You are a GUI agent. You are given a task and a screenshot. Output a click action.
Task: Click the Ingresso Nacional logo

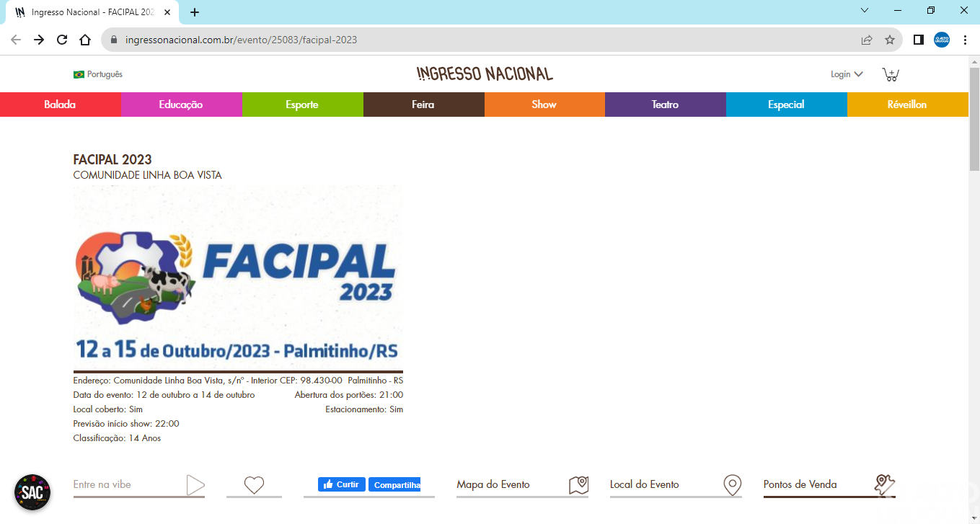click(x=485, y=74)
